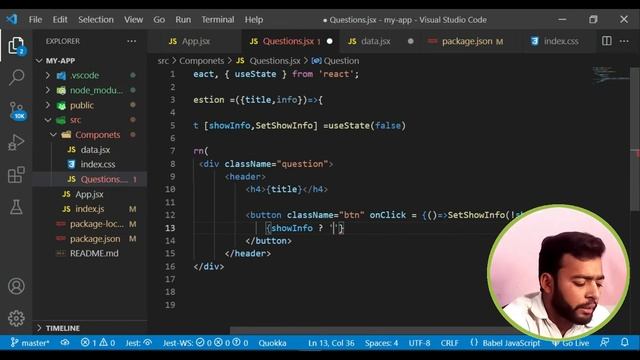Open notifications bell in status bar

pyautogui.click(x=624, y=342)
